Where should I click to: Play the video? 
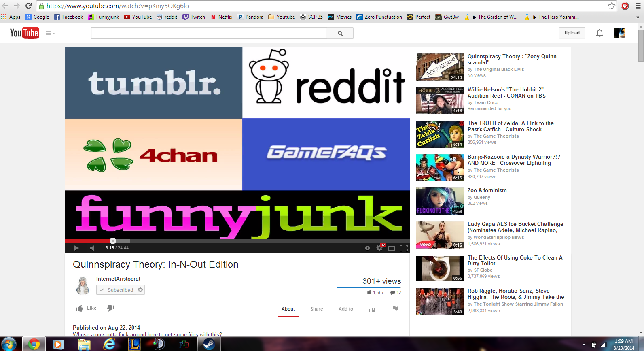click(x=76, y=248)
